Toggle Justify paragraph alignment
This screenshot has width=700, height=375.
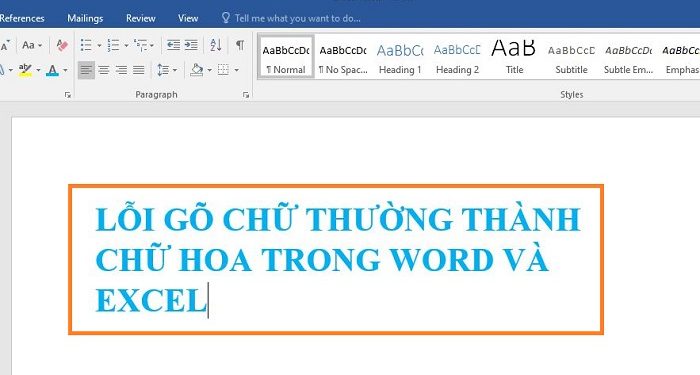(139, 70)
